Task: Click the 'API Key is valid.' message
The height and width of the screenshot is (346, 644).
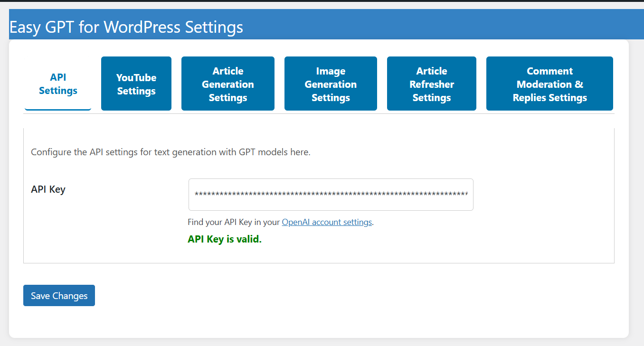Action: click(225, 239)
